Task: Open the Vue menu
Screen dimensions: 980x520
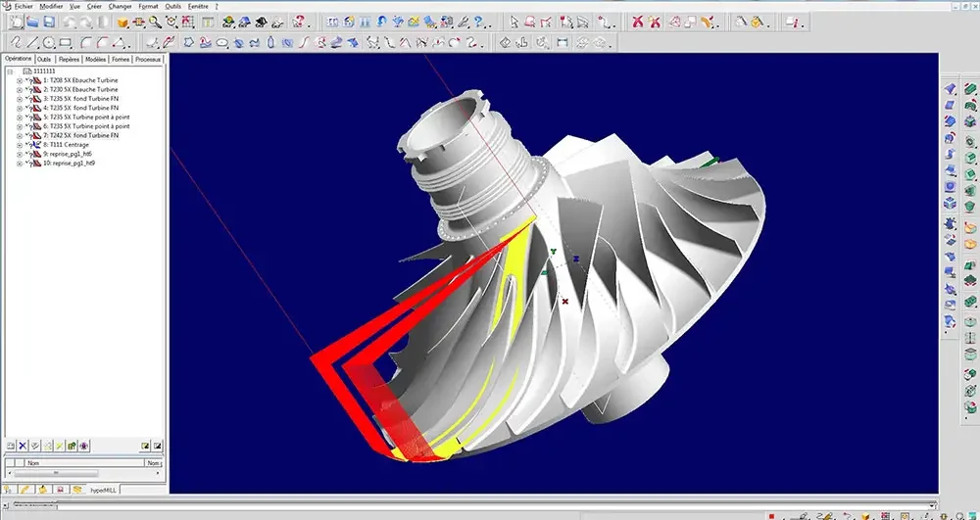Action: 75,6
